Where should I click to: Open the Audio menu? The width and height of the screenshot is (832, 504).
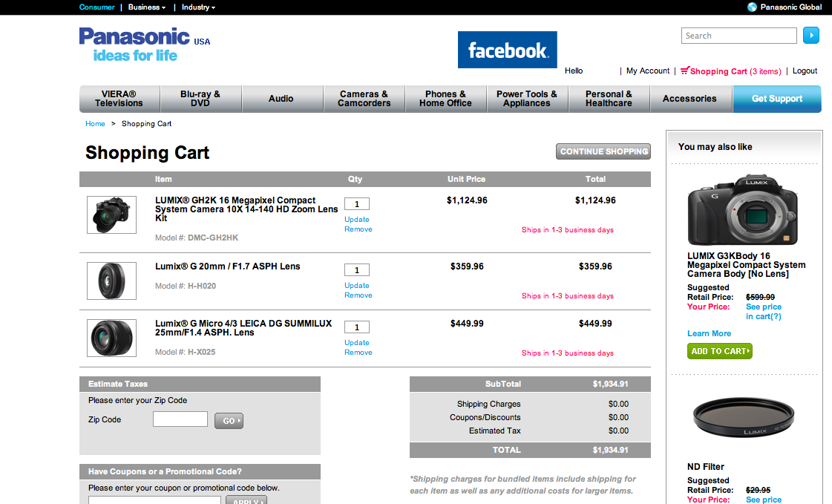click(281, 99)
